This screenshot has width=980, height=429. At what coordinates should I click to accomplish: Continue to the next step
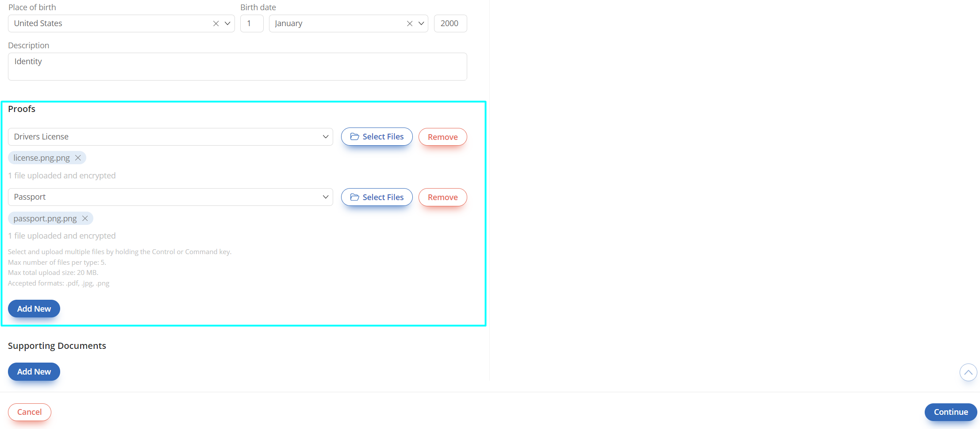tap(951, 412)
